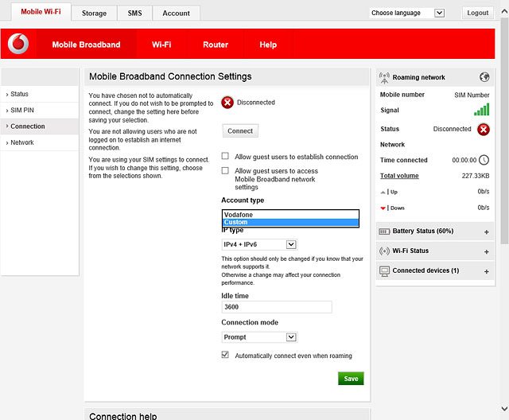Click the page scrollbar up arrow
Image resolution: width=509 pixels, height=420 pixels.
[x=504, y=12]
